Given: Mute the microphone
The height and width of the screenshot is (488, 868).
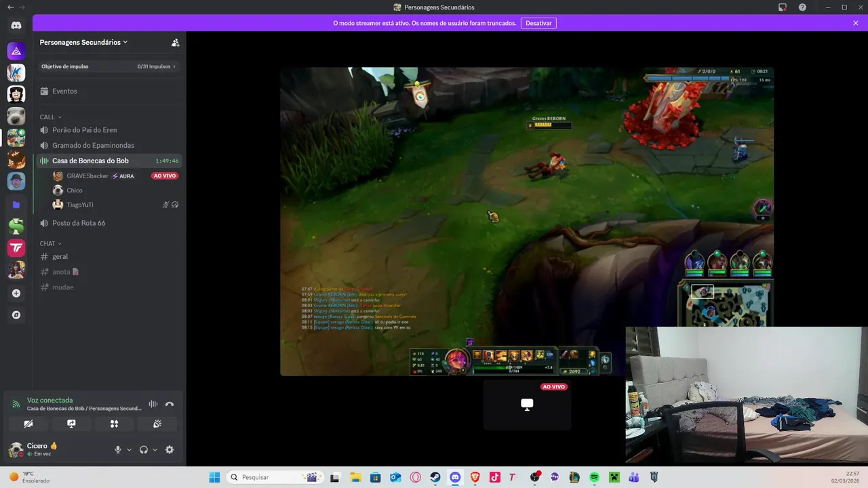Looking at the screenshot, I should point(118,449).
